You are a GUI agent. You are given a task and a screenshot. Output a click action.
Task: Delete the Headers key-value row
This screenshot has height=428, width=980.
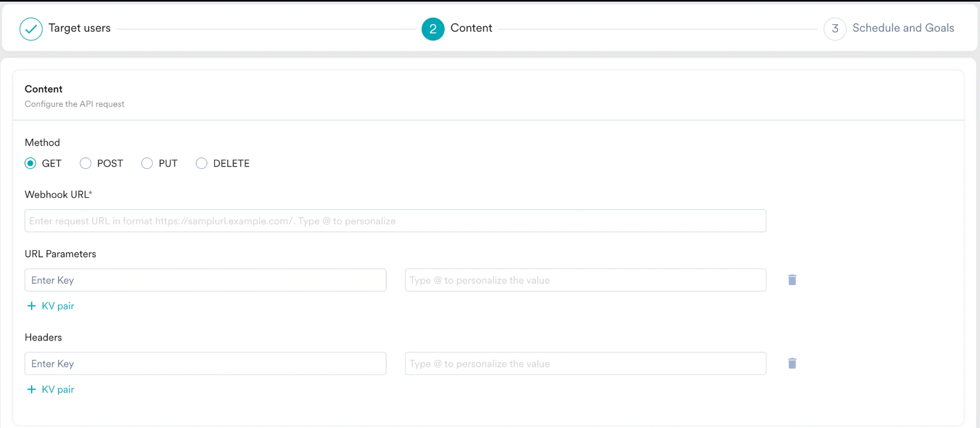[792, 363]
